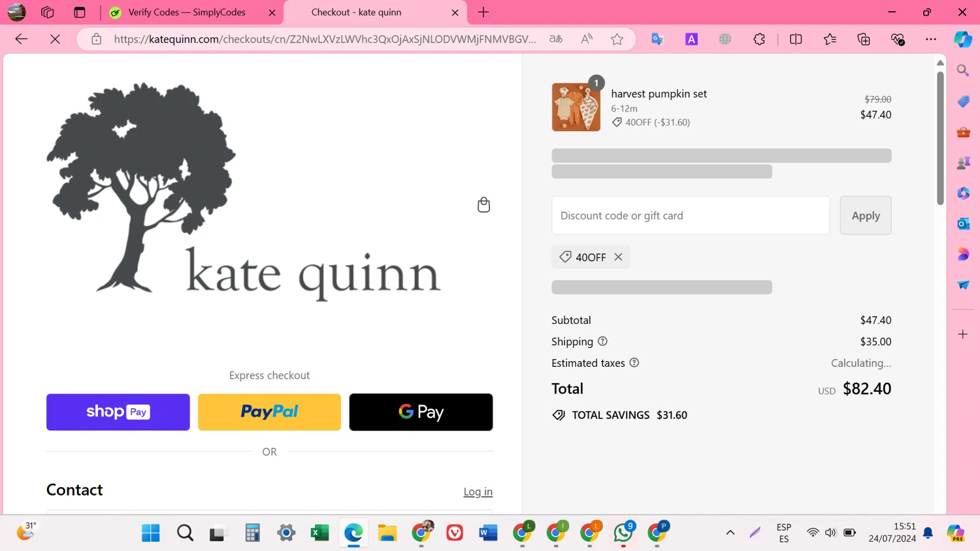Close the Checkout kate quinn tab

(455, 12)
